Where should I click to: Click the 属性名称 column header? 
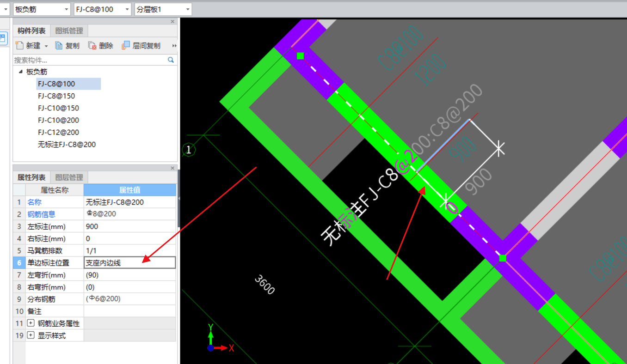pos(55,190)
